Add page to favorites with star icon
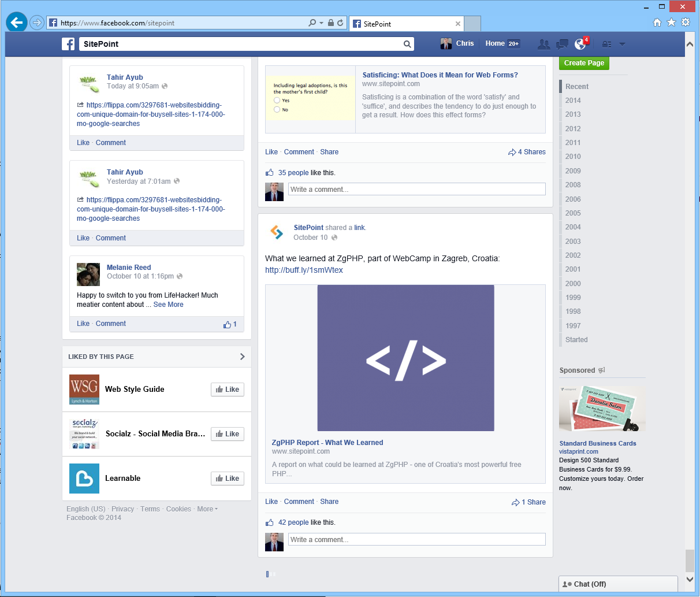This screenshot has width=700, height=597. 671,23
